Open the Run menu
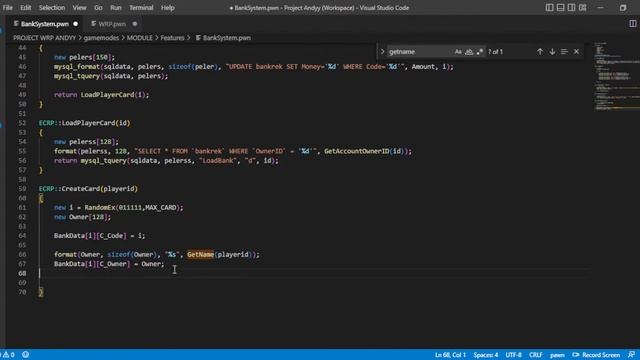Screen dimensions: 640x360 116,8
